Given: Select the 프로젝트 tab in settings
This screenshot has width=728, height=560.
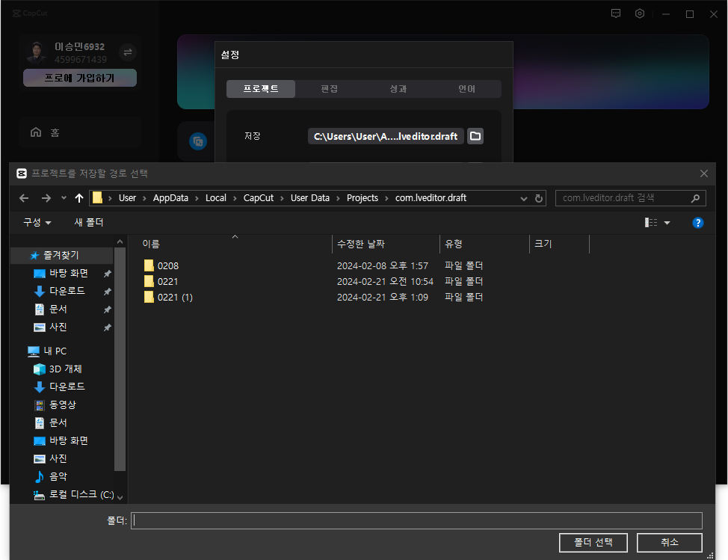Looking at the screenshot, I should click(x=260, y=89).
